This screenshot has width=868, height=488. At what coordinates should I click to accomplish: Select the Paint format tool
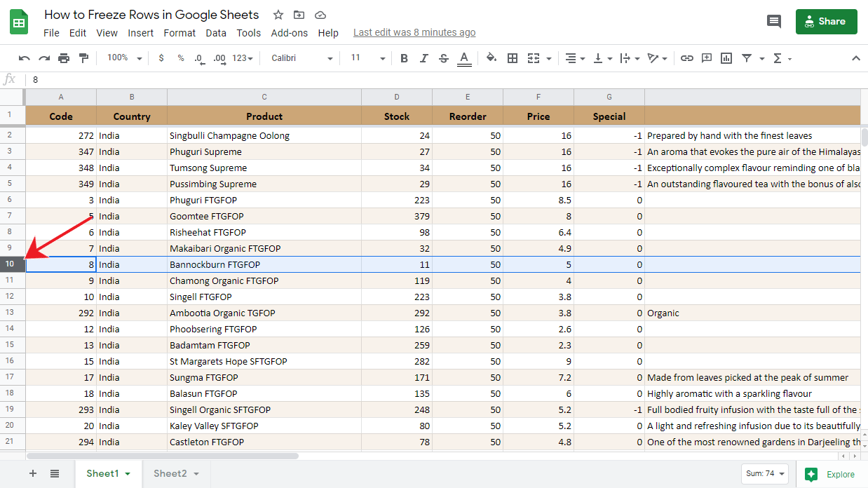(84, 58)
